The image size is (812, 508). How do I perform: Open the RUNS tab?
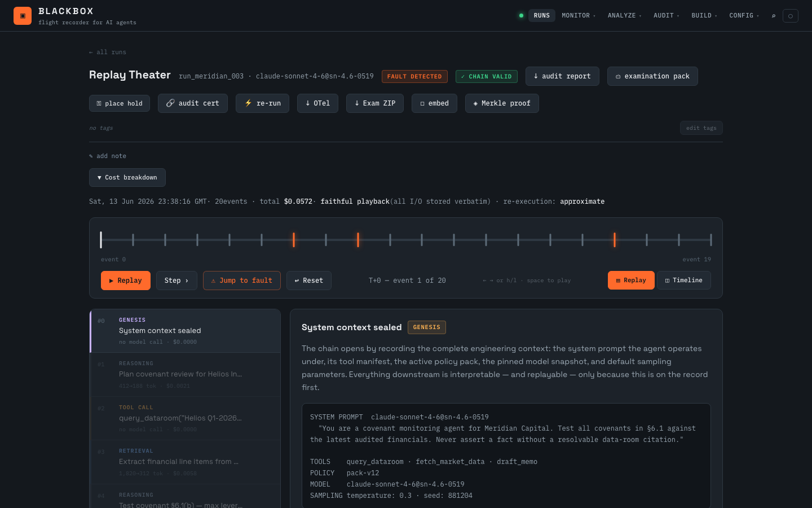point(542,16)
